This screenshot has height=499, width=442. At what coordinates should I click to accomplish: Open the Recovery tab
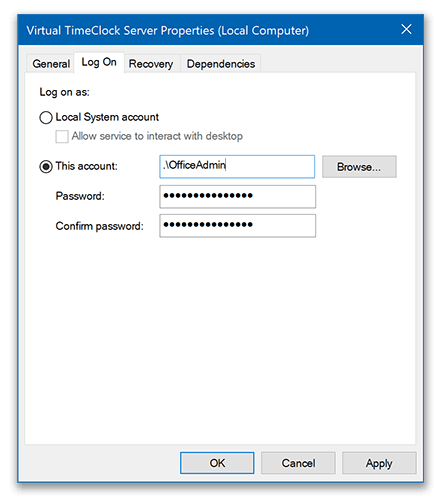point(151,63)
